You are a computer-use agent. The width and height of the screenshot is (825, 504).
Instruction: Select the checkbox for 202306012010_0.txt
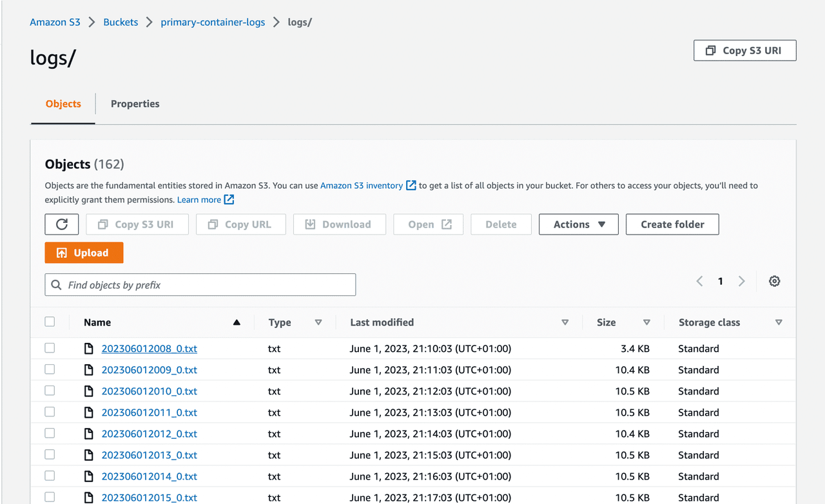coord(50,390)
